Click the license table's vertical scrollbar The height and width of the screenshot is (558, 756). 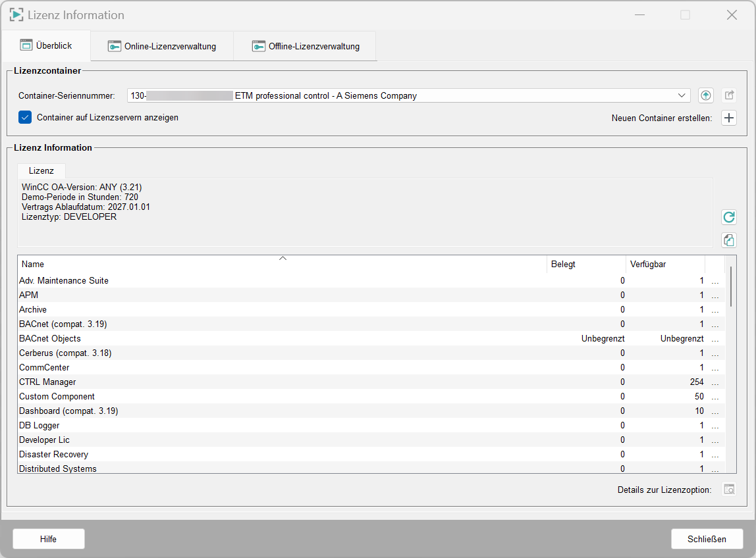click(x=731, y=286)
